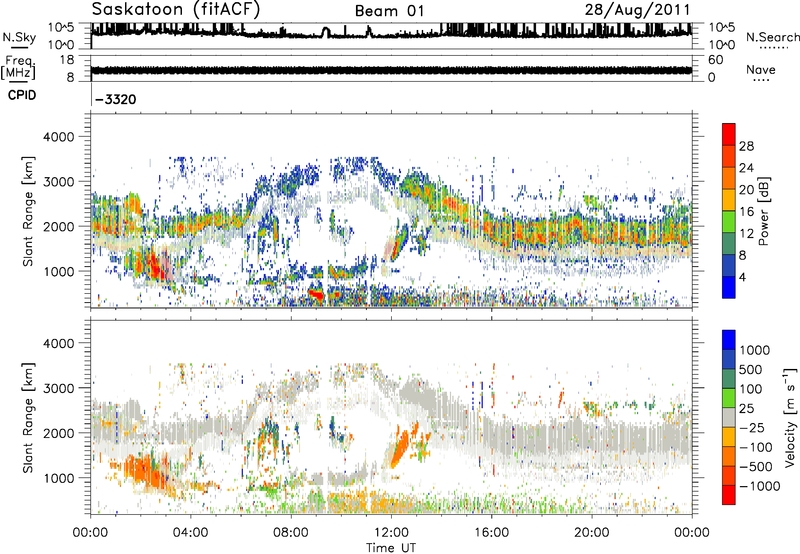Select the "1000" range tick in Power panel
The image size is (800, 554).
58,271
